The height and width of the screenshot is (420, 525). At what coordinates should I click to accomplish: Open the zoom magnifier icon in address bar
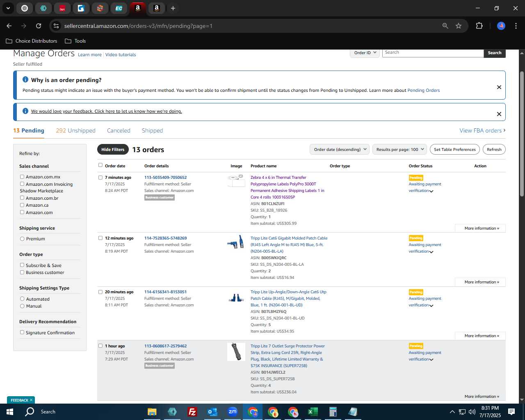coord(445,26)
